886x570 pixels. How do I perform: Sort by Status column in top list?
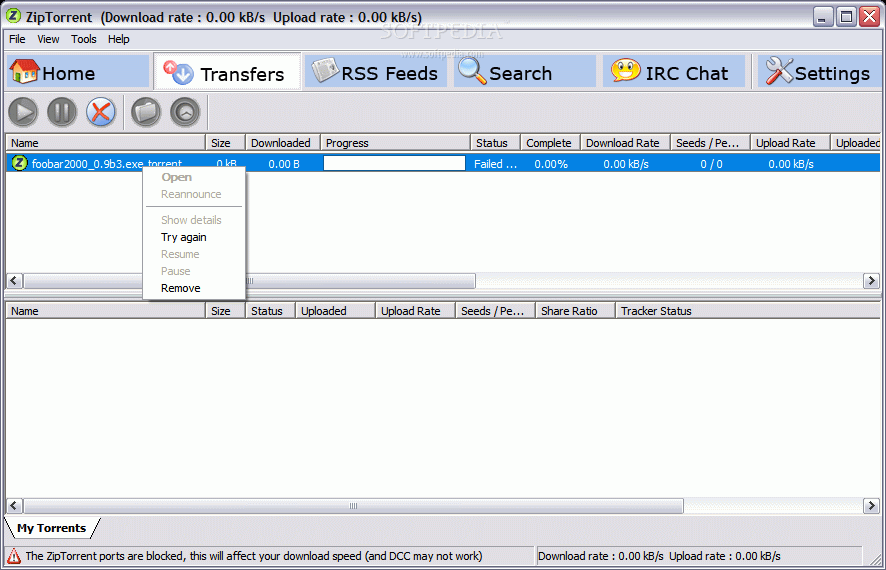coord(495,143)
